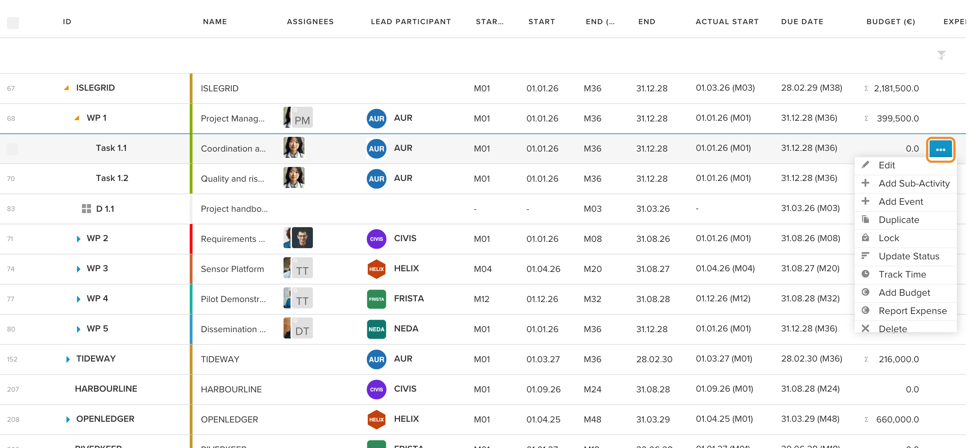Click the BUDGET (€) column header
The image size is (980, 448).
(x=891, y=22)
